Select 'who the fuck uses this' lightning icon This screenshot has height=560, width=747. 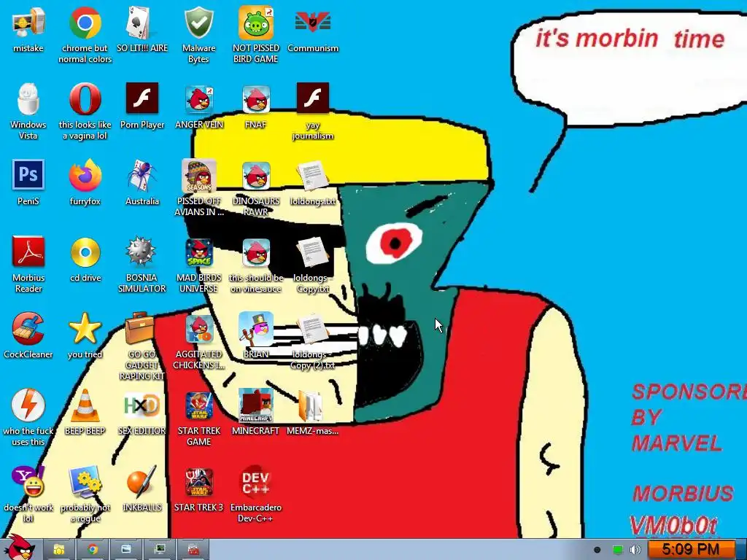coord(28,405)
